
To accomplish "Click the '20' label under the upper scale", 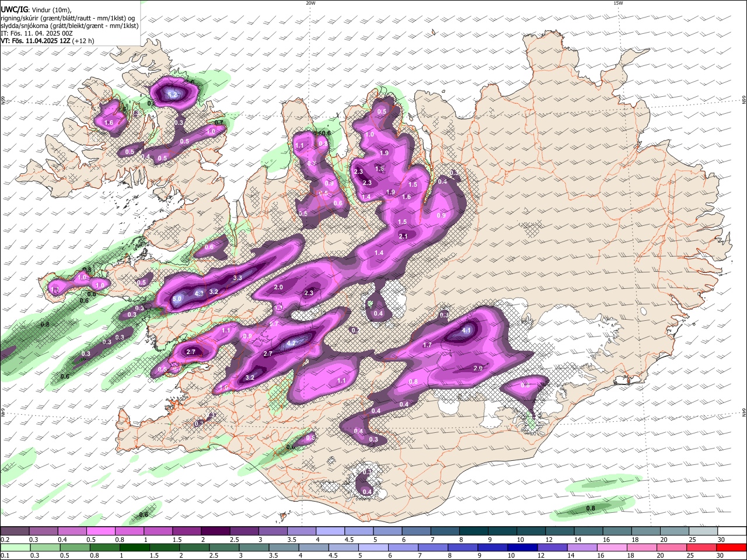I will click(x=664, y=540).
